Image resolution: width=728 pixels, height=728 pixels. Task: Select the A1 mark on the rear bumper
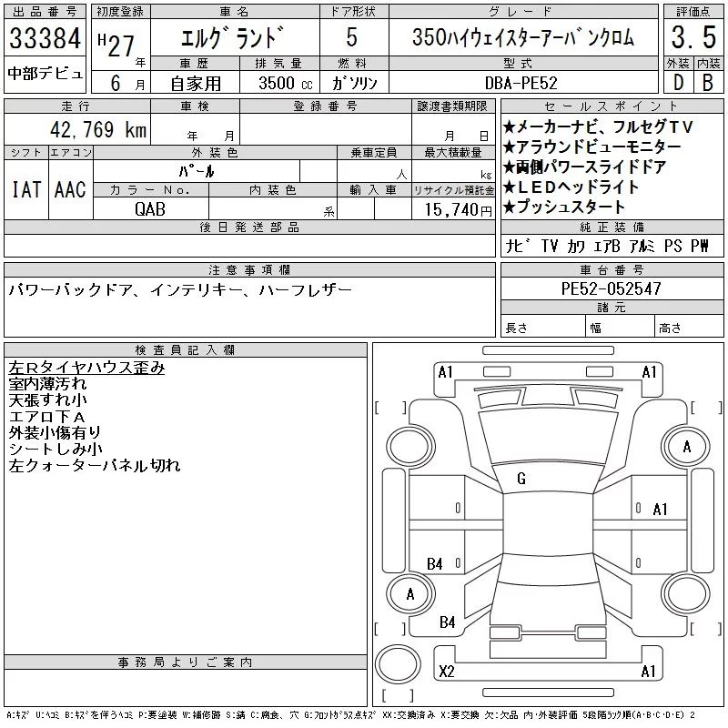pyautogui.click(x=648, y=672)
